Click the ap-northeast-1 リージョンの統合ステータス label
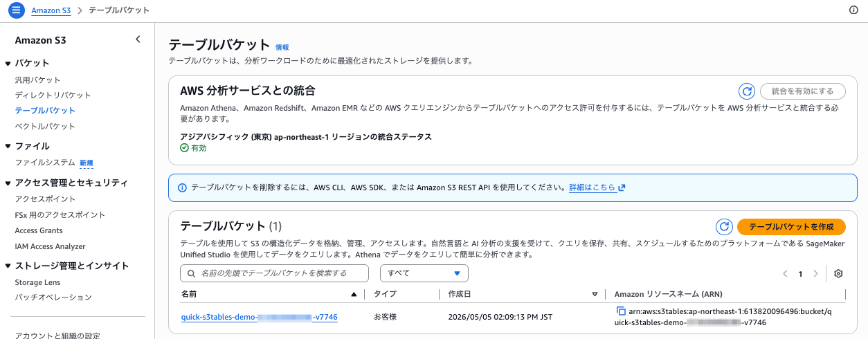The height and width of the screenshot is (339, 868). coord(306,136)
